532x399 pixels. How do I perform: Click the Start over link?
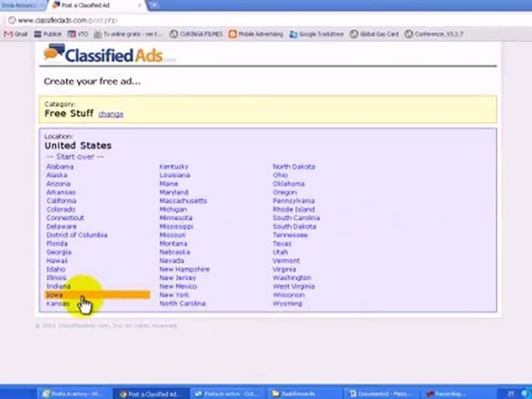75,156
